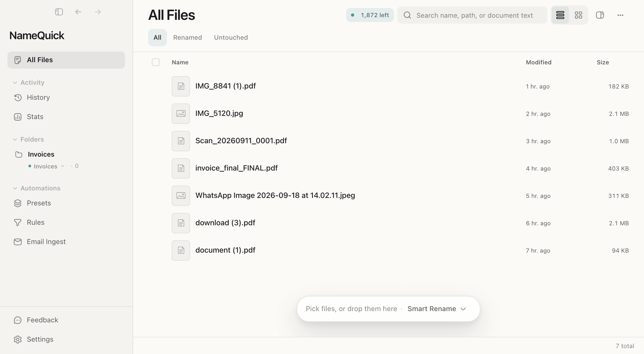Open Email Ingest
644x354 pixels.
click(66, 242)
